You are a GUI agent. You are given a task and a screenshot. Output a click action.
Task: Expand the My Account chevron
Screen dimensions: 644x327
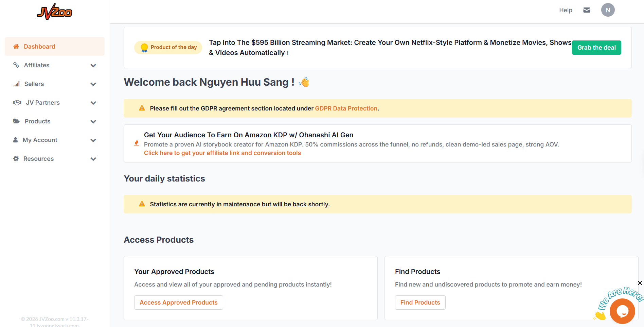(93, 140)
